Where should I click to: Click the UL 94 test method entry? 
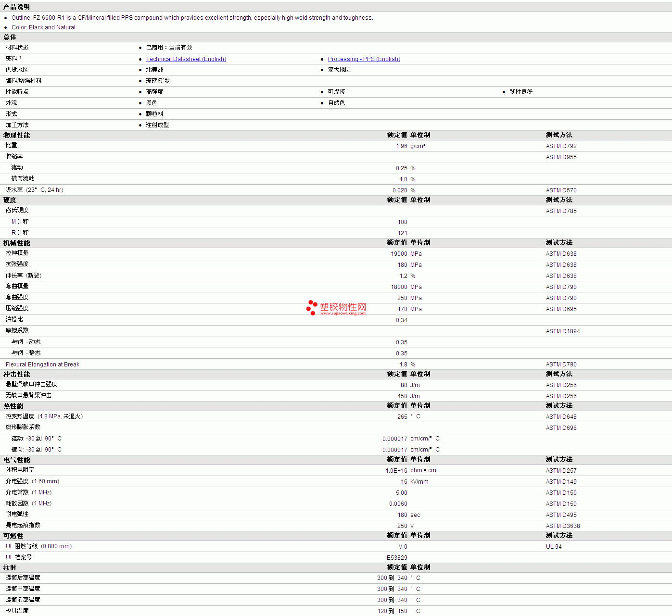(554, 547)
